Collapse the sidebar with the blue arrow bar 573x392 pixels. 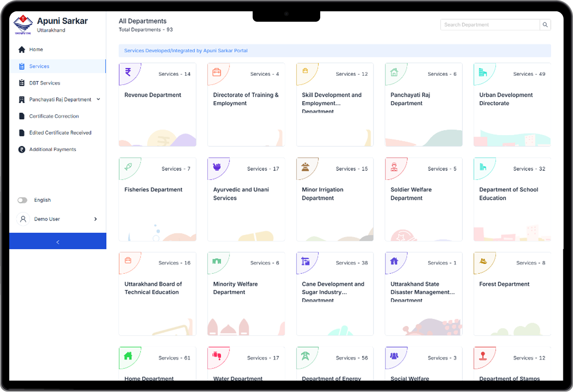coord(58,241)
